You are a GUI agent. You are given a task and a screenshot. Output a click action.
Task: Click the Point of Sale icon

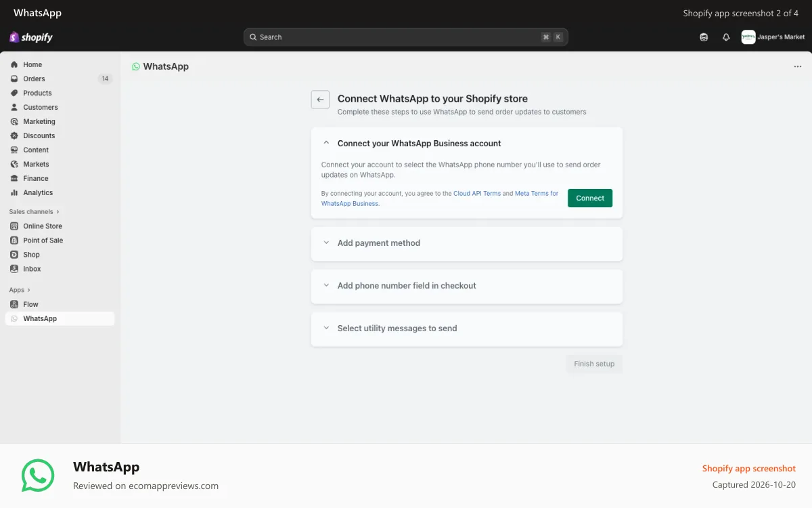coord(14,240)
